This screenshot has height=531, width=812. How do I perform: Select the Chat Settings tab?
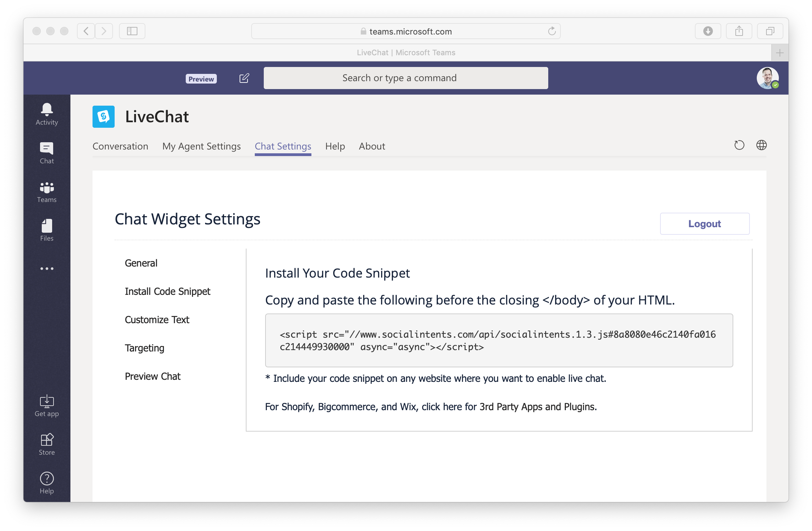point(283,146)
